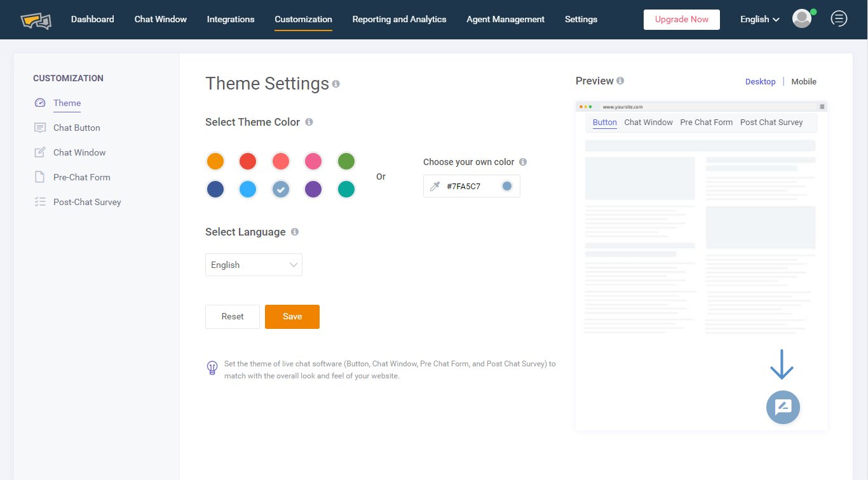Viewport: 868px width, 480px height.
Task: Click the #7FA5C7 hex color input field
Action: pyautogui.click(x=471, y=186)
